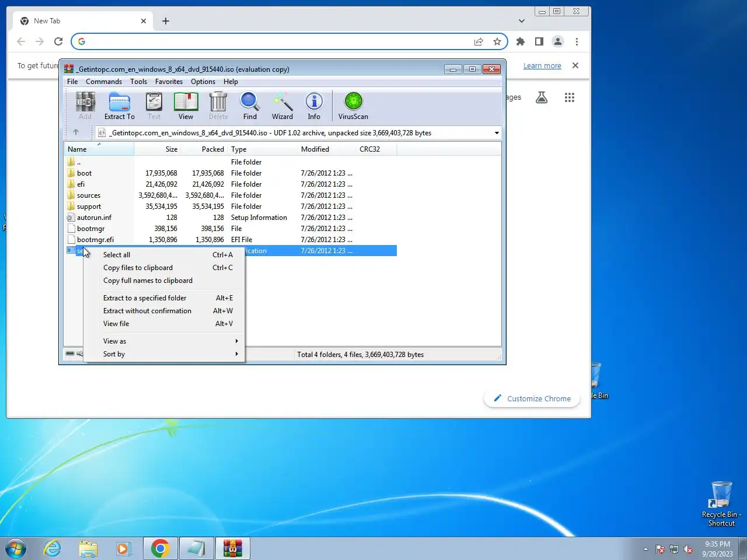Screen dimensions: 747x560
Task: Click the Add toolbar icon
Action: (x=85, y=106)
